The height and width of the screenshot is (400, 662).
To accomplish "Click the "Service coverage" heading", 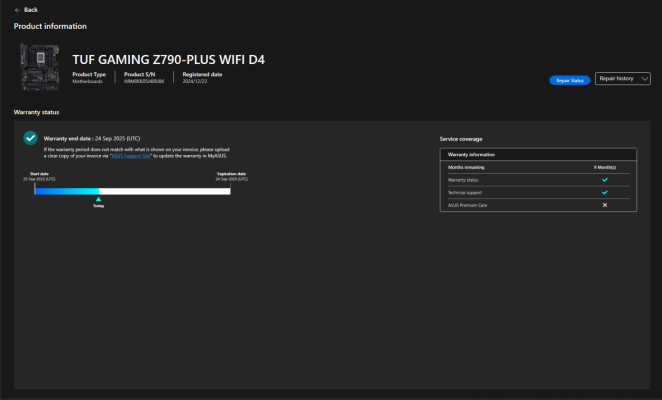I will pyautogui.click(x=461, y=139).
